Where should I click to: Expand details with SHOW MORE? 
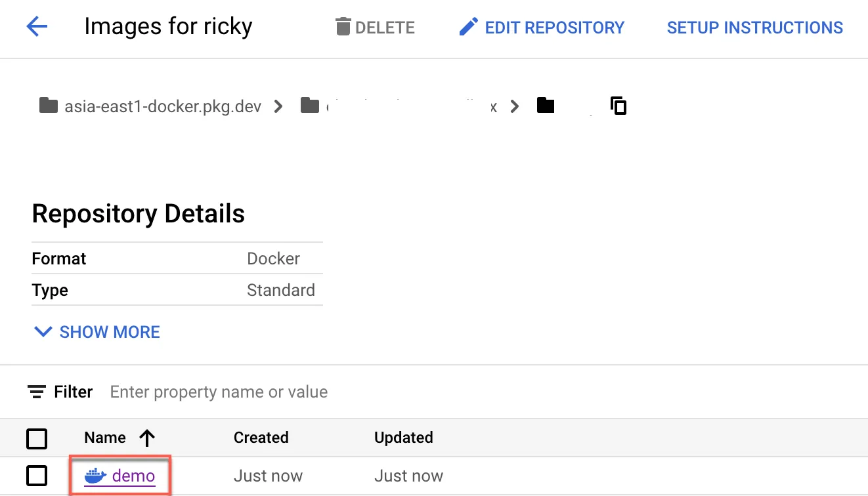click(x=97, y=332)
